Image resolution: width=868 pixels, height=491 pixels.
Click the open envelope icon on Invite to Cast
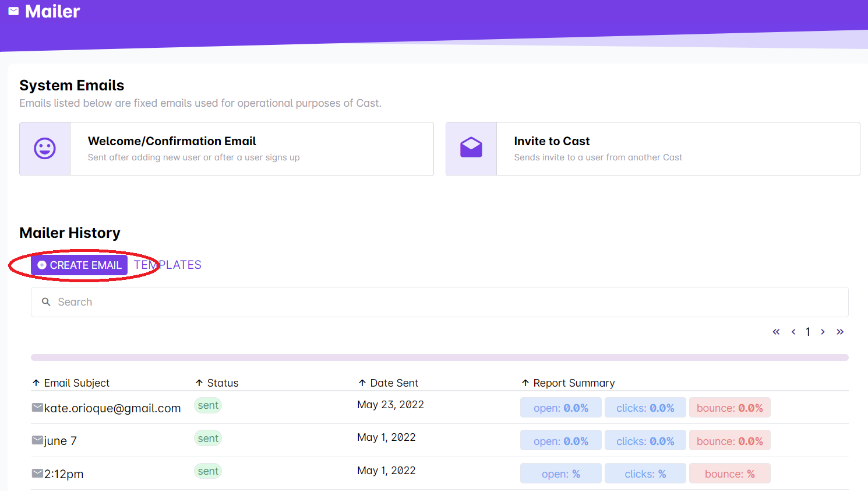[x=471, y=148]
